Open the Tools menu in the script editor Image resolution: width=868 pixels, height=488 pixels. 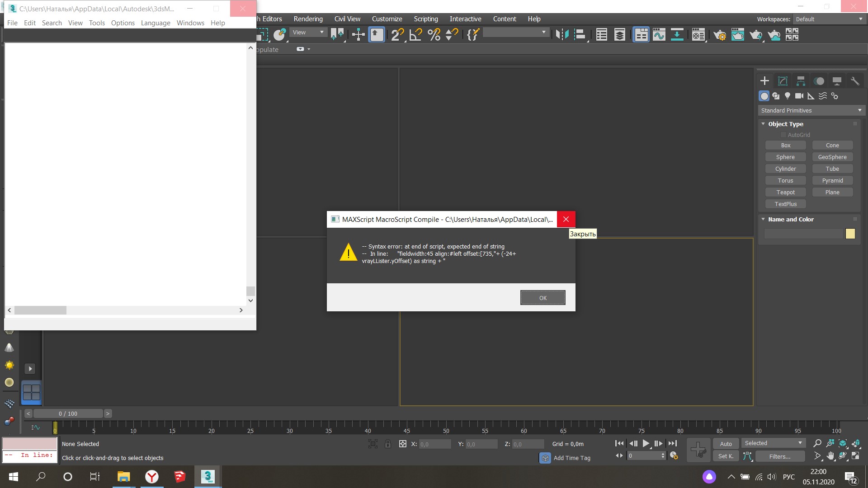[97, 23]
